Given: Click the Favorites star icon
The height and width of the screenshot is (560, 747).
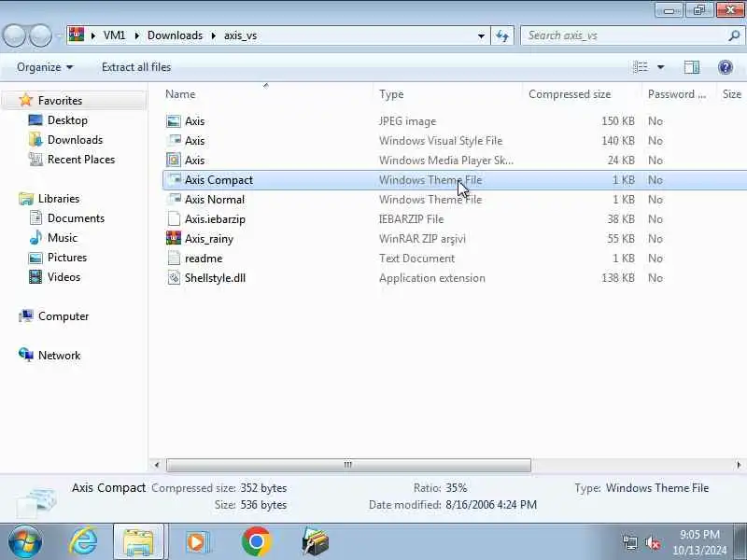Looking at the screenshot, I should tap(26, 100).
